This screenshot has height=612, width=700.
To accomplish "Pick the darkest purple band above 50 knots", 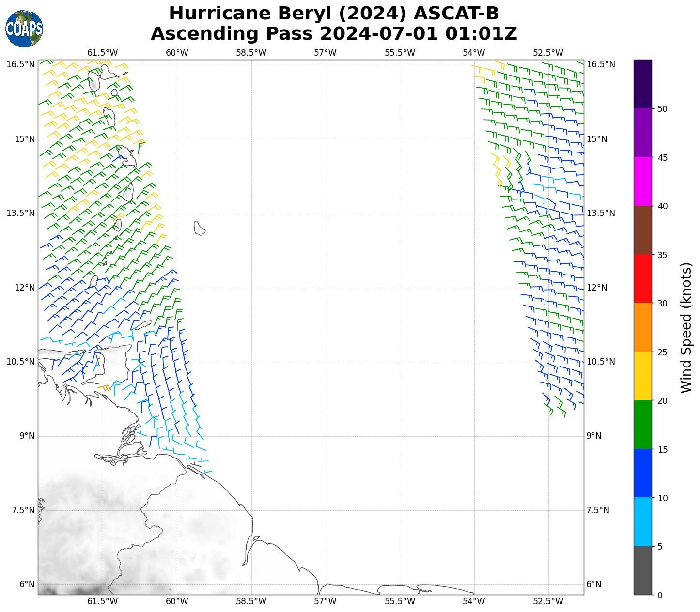I will [643, 84].
